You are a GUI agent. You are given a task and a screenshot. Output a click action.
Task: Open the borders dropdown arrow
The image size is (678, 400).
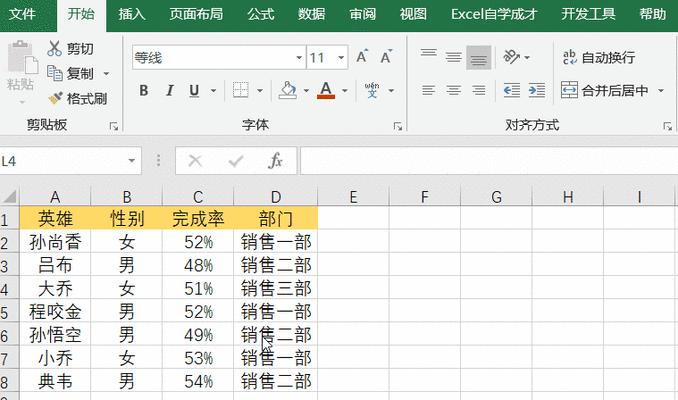point(260,90)
